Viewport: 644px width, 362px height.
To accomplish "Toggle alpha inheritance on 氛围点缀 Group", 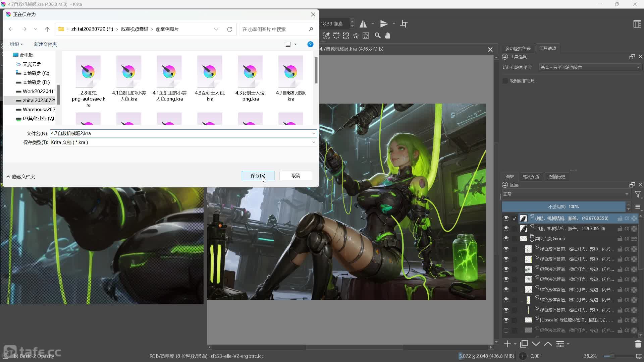I will [627, 239].
